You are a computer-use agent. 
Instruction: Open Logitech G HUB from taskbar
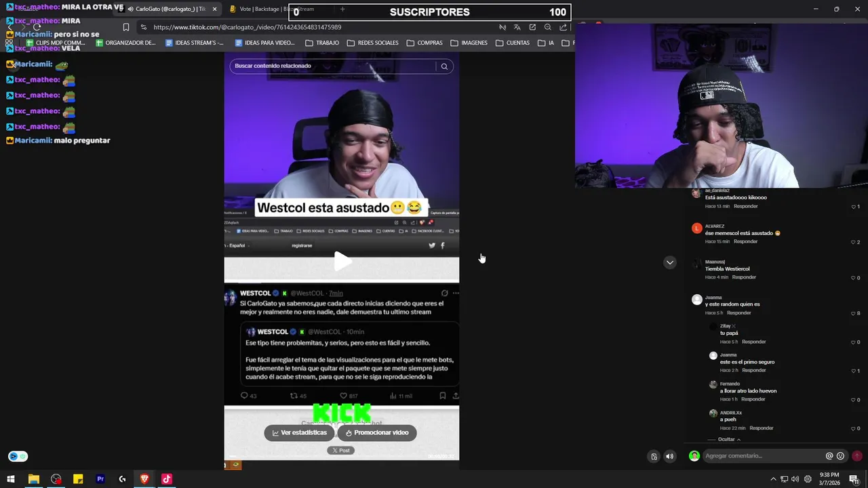pos(122,479)
